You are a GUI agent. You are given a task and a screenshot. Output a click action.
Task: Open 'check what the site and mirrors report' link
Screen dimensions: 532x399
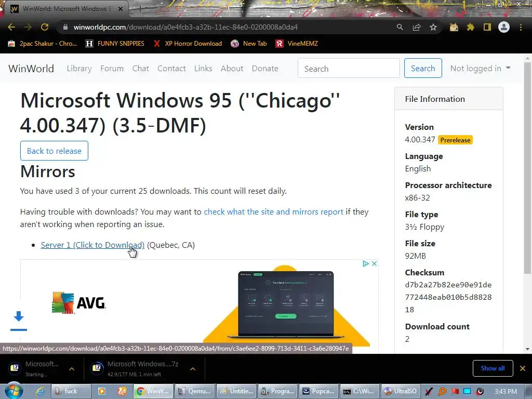(273, 212)
